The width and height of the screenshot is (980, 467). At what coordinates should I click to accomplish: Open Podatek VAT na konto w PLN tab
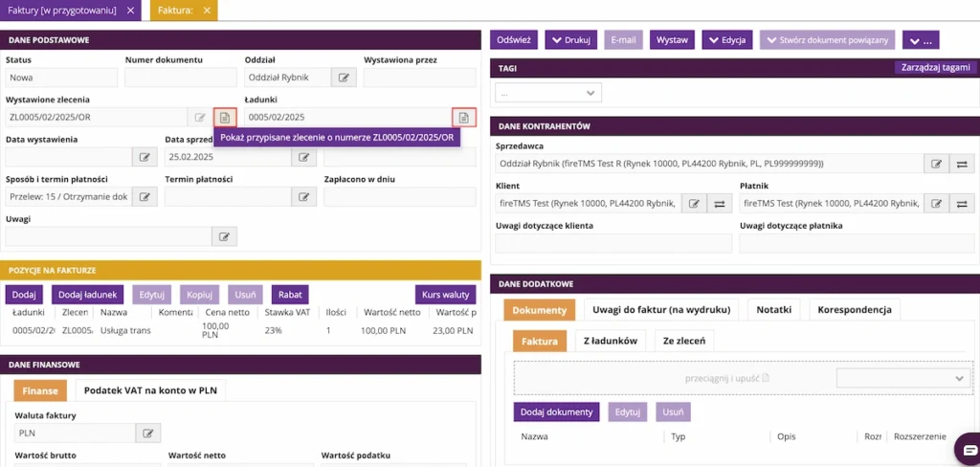tap(150, 390)
